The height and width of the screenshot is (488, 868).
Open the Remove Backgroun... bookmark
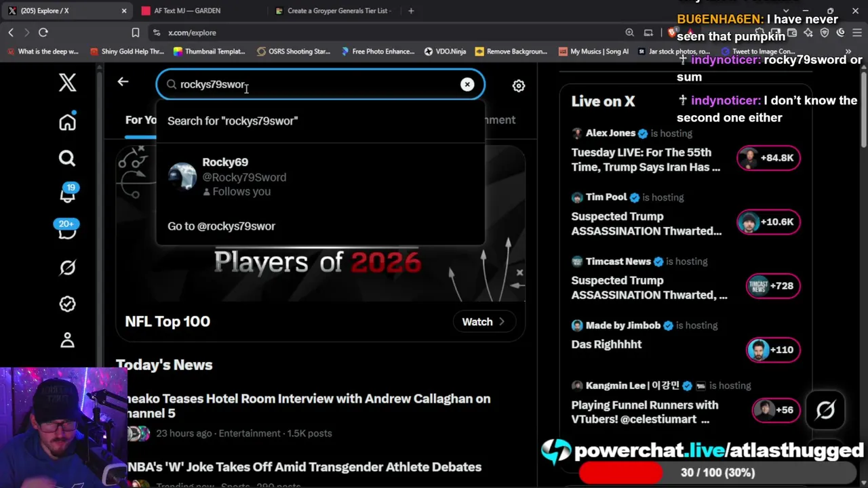pyautogui.click(x=511, y=52)
